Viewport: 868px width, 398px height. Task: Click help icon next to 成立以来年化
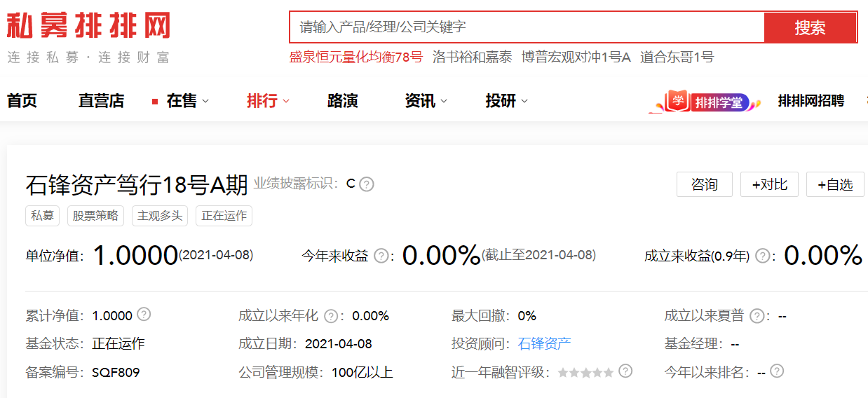tap(331, 316)
